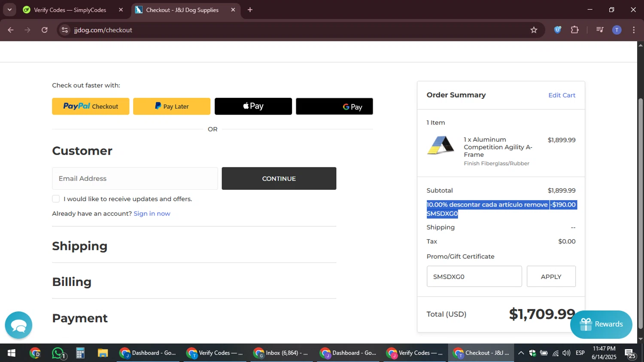644x362 pixels.
Task: View site information icon in address bar
Action: [x=65, y=30]
